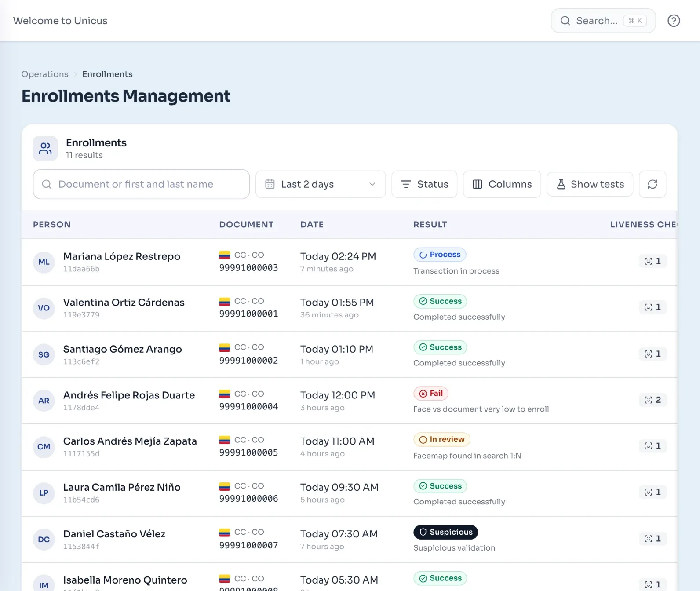The height and width of the screenshot is (591, 700).
Task: Click the global Search box in the top bar
Action: coord(603,21)
